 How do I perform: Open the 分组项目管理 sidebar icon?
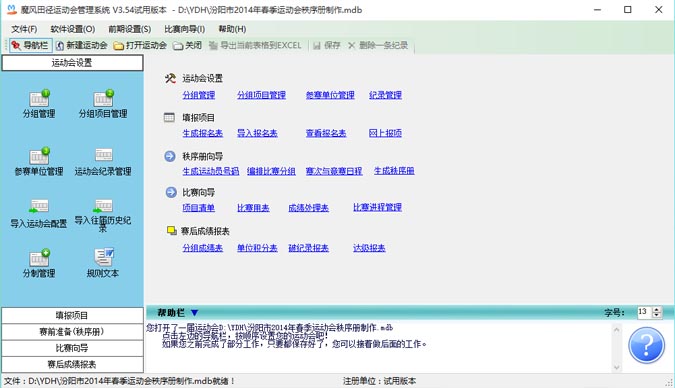pos(103,99)
